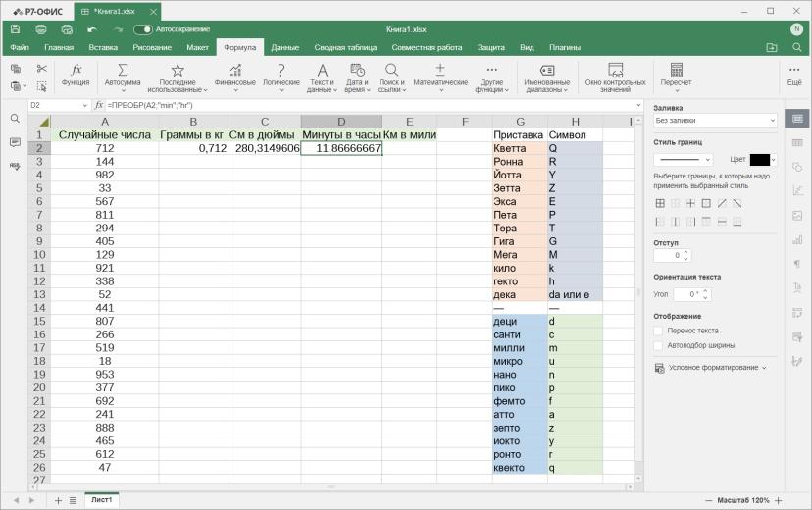This screenshot has width=812, height=510.
Task: Apply diagonal down border icon
Action: pos(737,203)
